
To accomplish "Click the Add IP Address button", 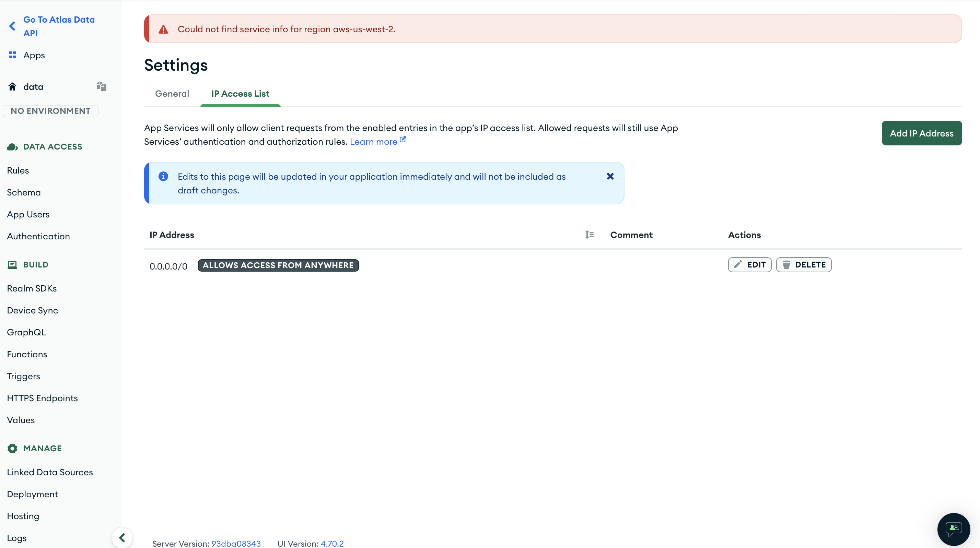I will coord(921,133).
